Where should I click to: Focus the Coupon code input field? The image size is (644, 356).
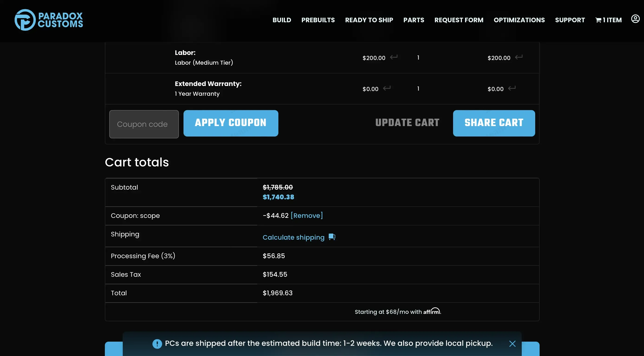[x=144, y=124]
